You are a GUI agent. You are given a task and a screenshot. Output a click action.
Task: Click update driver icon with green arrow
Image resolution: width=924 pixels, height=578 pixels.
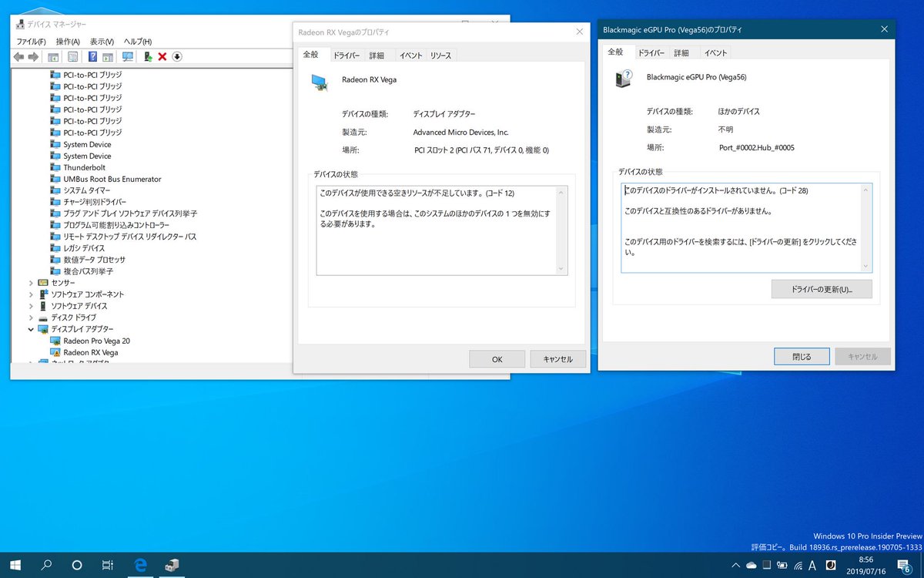click(148, 57)
